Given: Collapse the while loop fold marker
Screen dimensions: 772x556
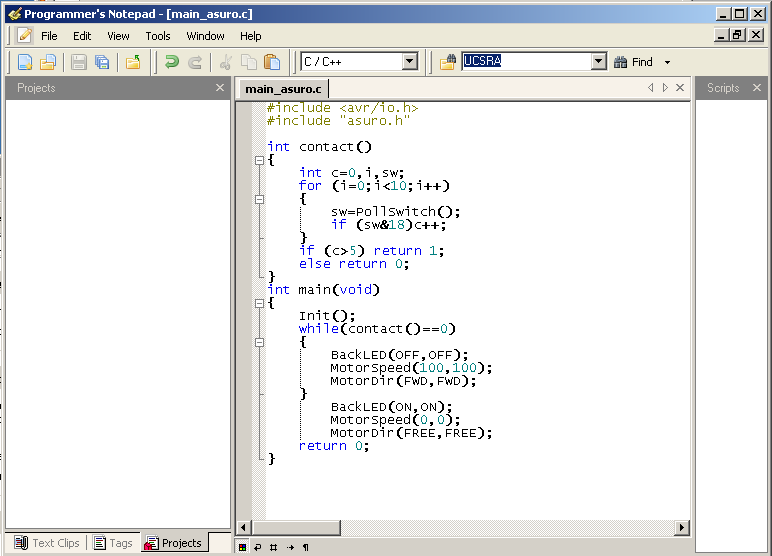Looking at the screenshot, I should pyautogui.click(x=259, y=342).
